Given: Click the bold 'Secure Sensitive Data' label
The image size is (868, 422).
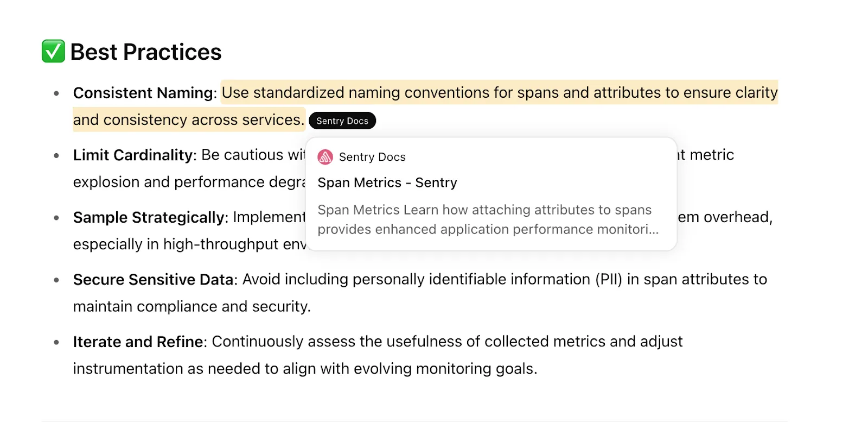Looking at the screenshot, I should 154,280.
